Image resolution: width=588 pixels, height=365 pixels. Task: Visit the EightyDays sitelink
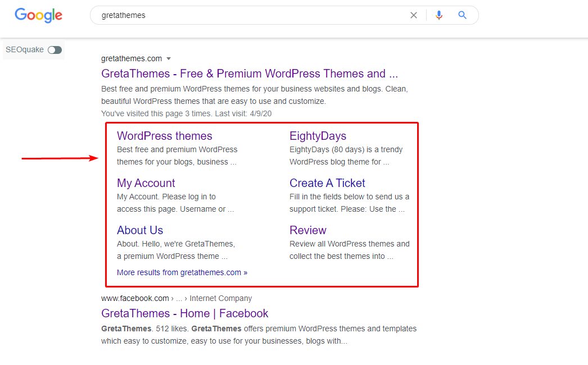tap(318, 136)
